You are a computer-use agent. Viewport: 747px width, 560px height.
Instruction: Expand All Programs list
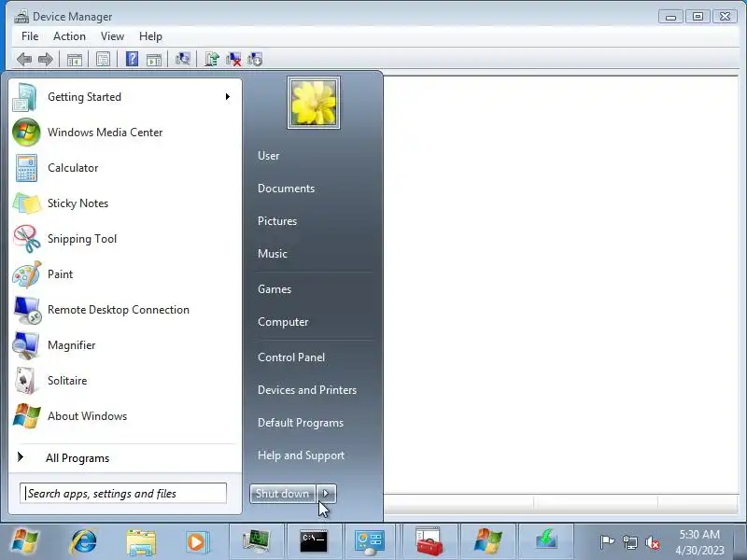pos(125,458)
